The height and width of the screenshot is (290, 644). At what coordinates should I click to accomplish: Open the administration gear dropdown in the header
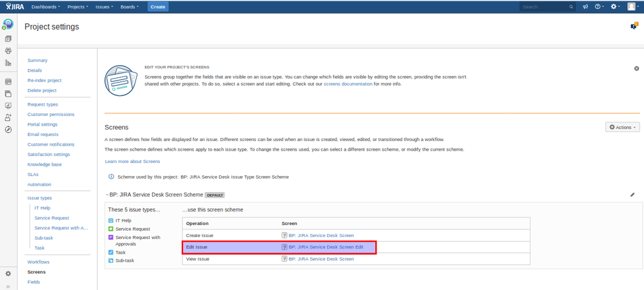tap(615, 6)
